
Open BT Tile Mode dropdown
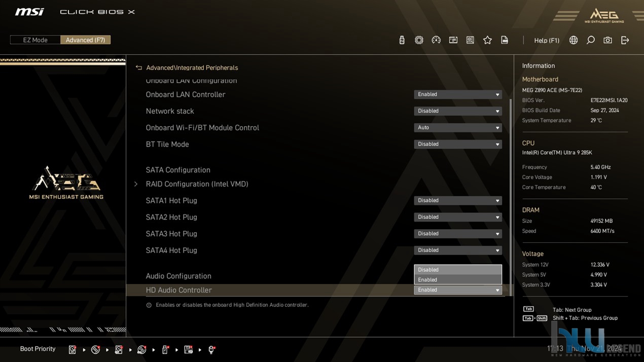(x=458, y=144)
